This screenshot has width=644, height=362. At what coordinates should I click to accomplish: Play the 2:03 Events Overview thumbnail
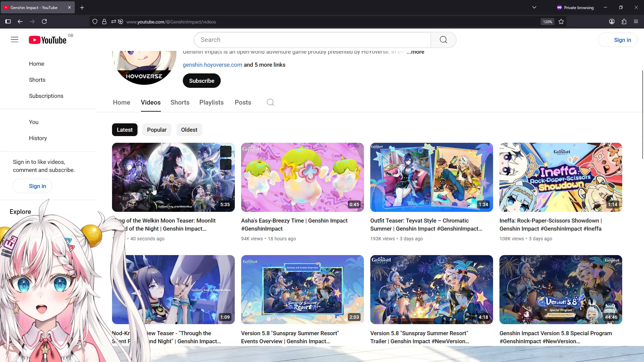(303, 290)
